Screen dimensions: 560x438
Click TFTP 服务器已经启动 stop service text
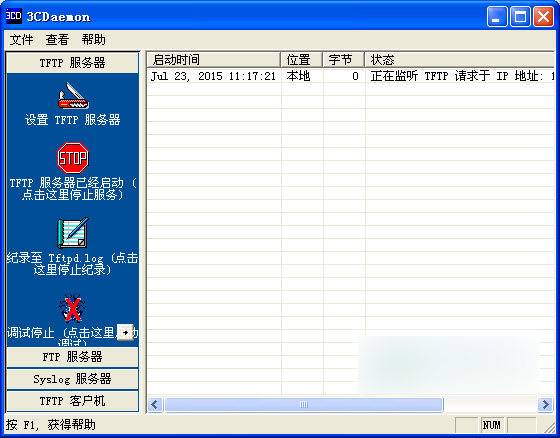click(x=72, y=189)
